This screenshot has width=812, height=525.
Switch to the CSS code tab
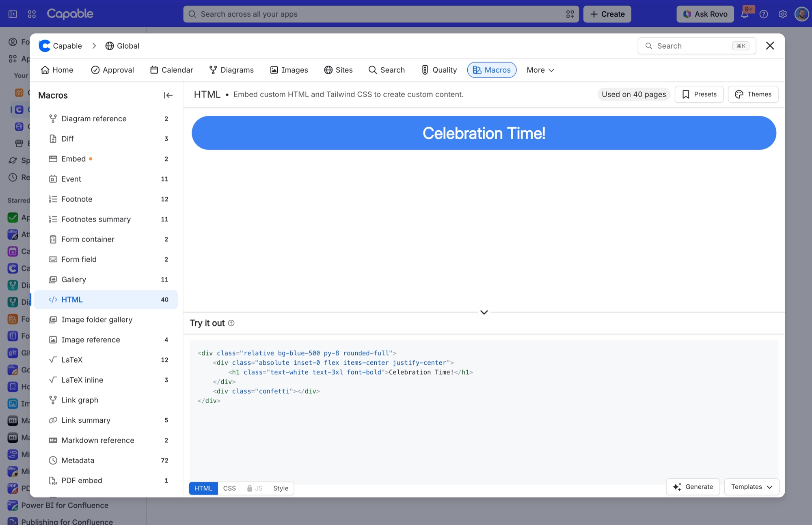tap(229, 488)
